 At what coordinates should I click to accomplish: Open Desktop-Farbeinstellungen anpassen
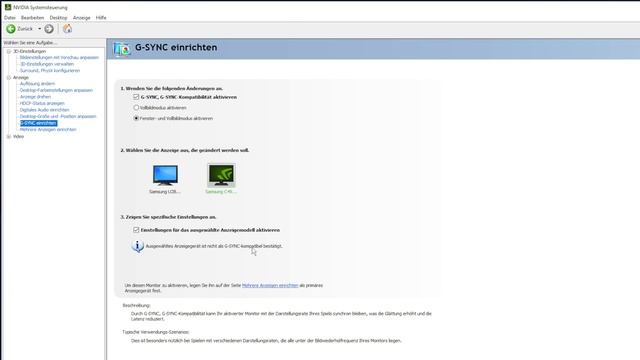coord(56,90)
